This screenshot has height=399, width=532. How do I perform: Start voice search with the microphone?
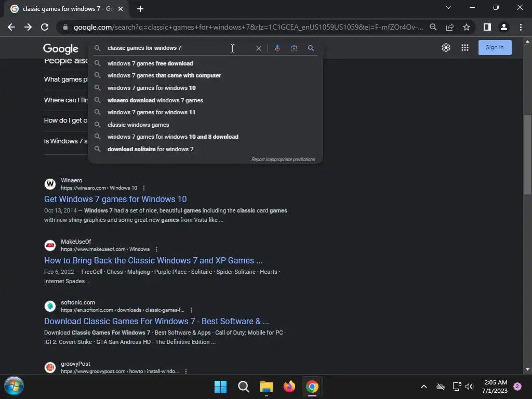(x=277, y=48)
